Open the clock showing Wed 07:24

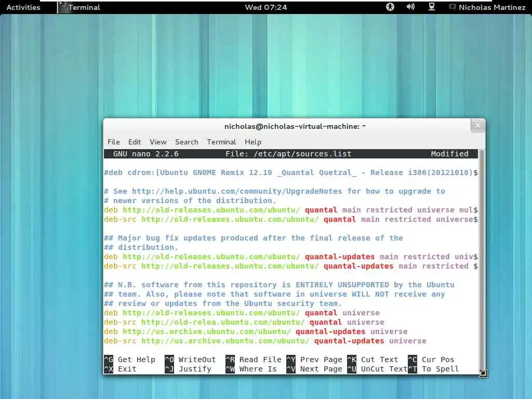coord(266,7)
